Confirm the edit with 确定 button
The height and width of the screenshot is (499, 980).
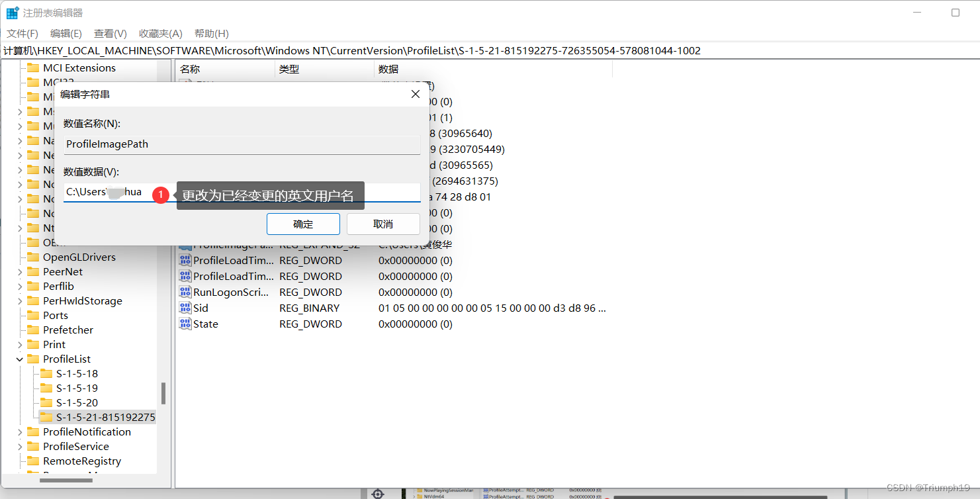click(303, 224)
